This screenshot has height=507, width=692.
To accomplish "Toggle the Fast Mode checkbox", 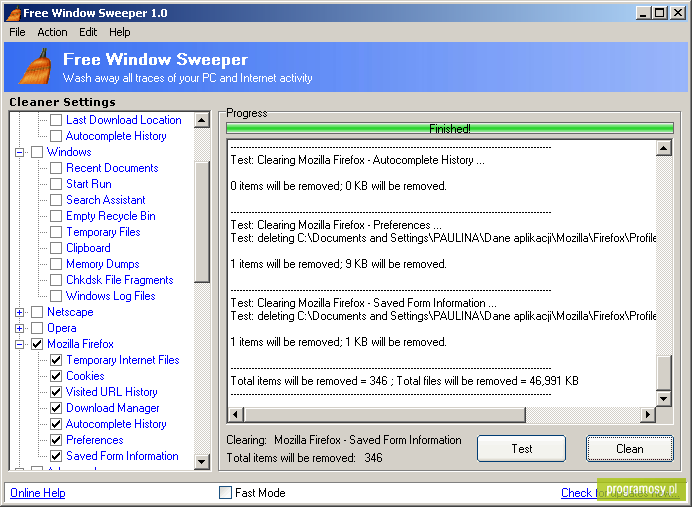I will coord(226,492).
